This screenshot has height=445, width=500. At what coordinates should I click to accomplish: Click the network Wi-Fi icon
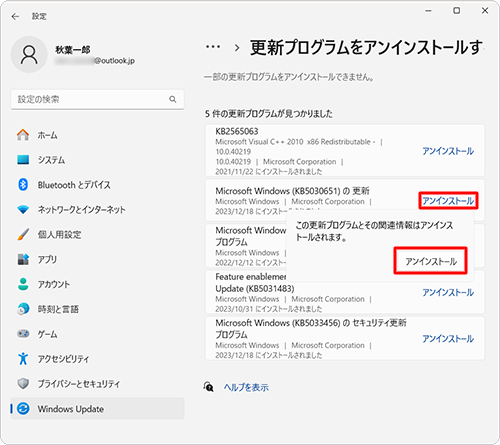coord(23,209)
